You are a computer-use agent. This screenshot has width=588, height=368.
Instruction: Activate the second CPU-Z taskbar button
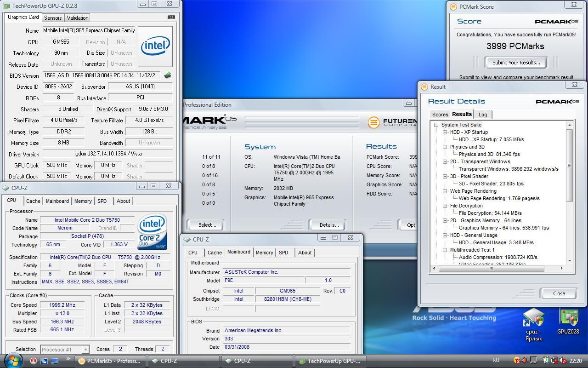pos(257,361)
